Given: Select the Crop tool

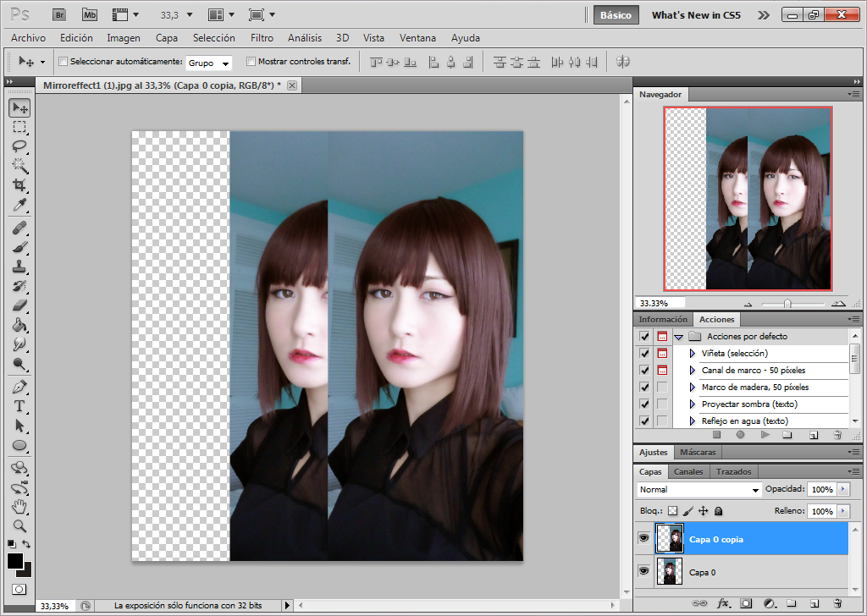Looking at the screenshot, I should [19, 184].
